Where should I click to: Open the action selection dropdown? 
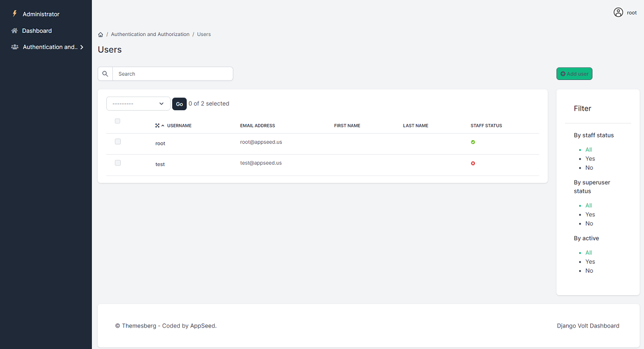[137, 103]
